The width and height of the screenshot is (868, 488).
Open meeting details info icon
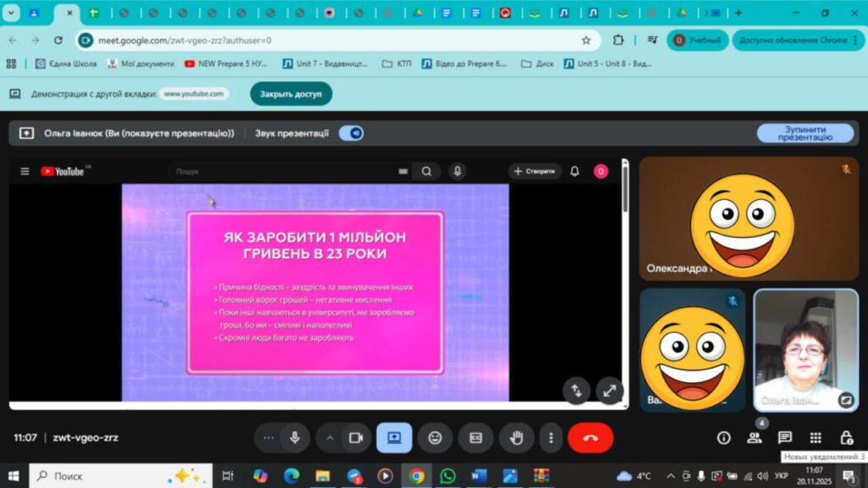click(723, 438)
